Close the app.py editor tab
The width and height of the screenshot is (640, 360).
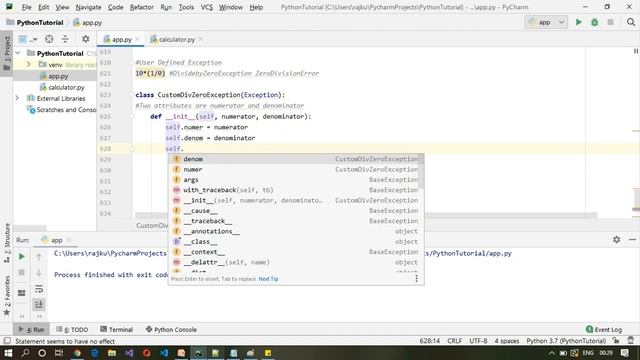click(137, 39)
